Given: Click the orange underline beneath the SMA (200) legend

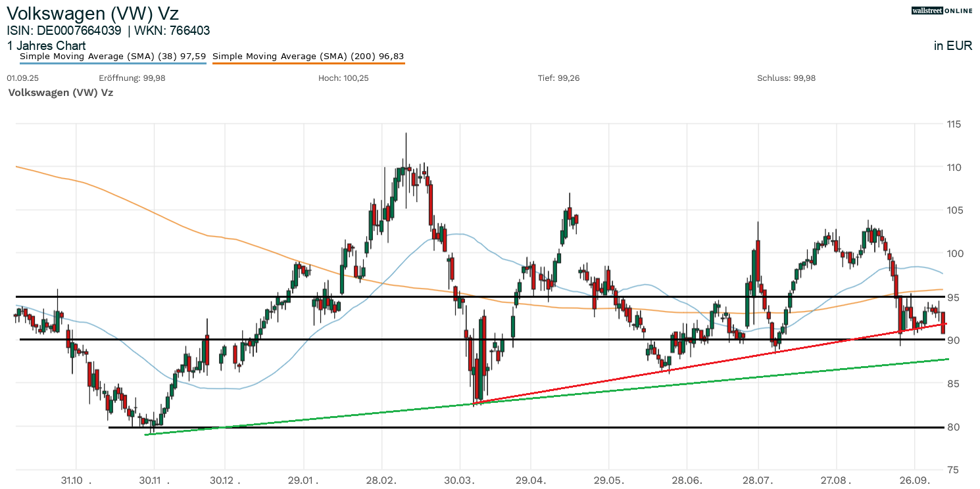Looking at the screenshot, I should coord(308,63).
